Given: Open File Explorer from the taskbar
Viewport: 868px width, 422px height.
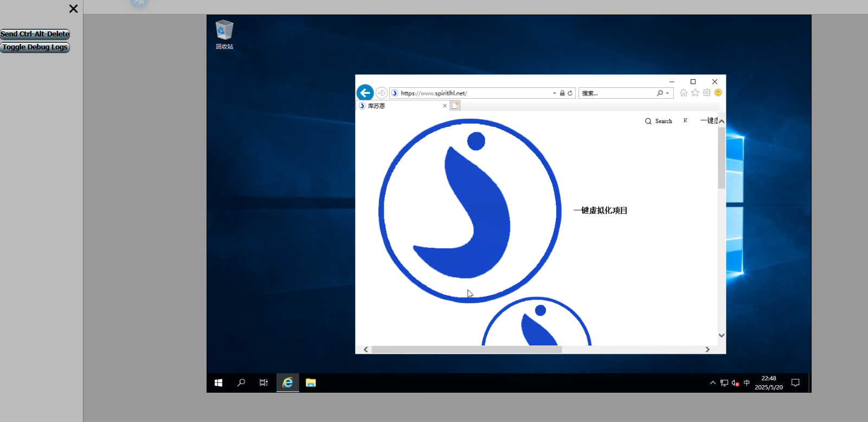Looking at the screenshot, I should pos(311,383).
